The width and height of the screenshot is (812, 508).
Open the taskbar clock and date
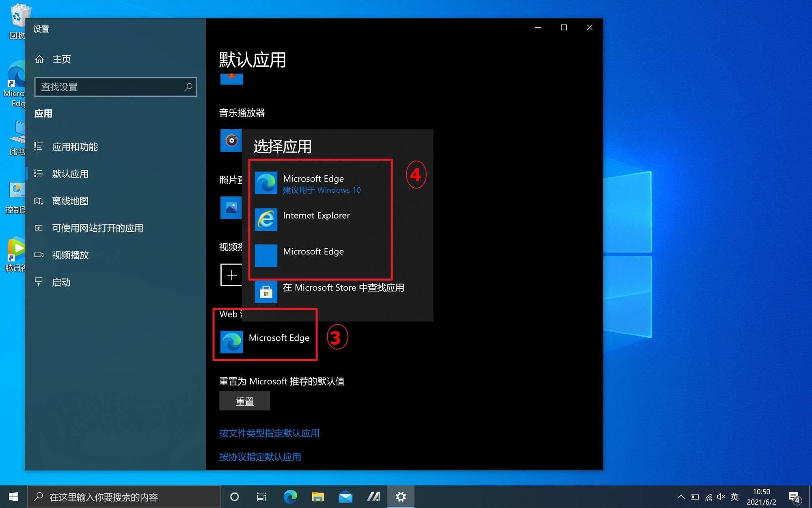point(761,497)
